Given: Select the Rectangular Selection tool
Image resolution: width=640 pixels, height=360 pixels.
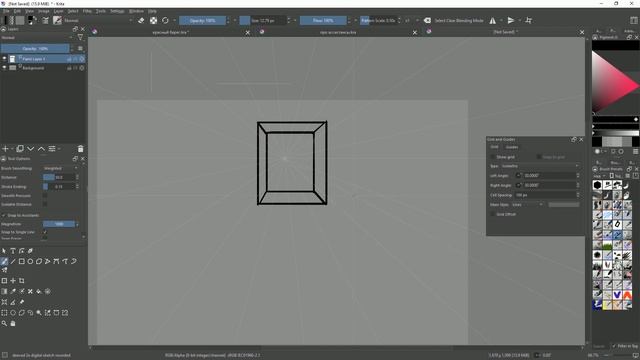Looking at the screenshot, I should pyautogui.click(x=4, y=313).
